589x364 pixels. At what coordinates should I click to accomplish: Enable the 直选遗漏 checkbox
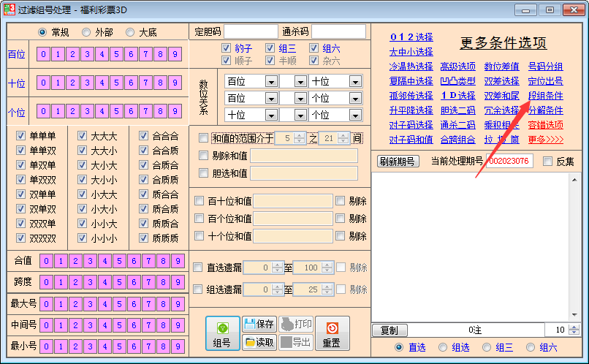tap(197, 268)
